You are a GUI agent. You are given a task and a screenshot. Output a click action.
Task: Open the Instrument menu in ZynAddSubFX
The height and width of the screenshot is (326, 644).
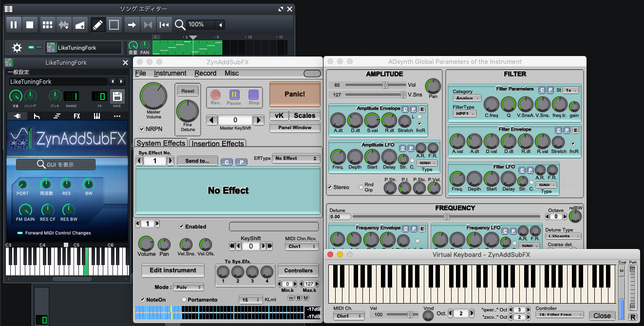(x=170, y=73)
